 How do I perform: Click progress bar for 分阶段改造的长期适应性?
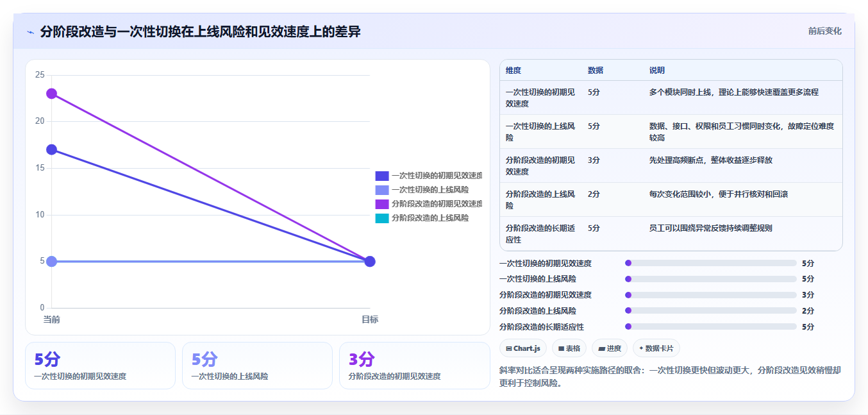[710, 326]
